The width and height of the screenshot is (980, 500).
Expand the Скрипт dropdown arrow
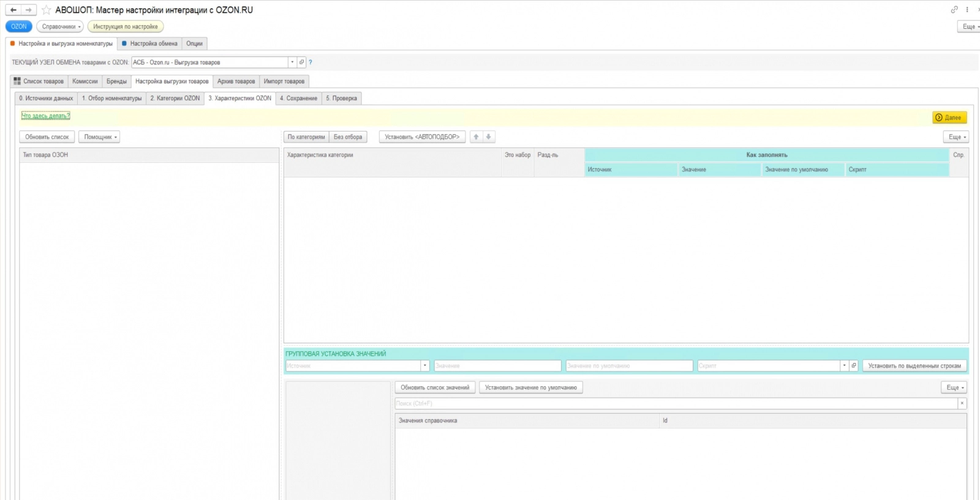click(x=844, y=365)
